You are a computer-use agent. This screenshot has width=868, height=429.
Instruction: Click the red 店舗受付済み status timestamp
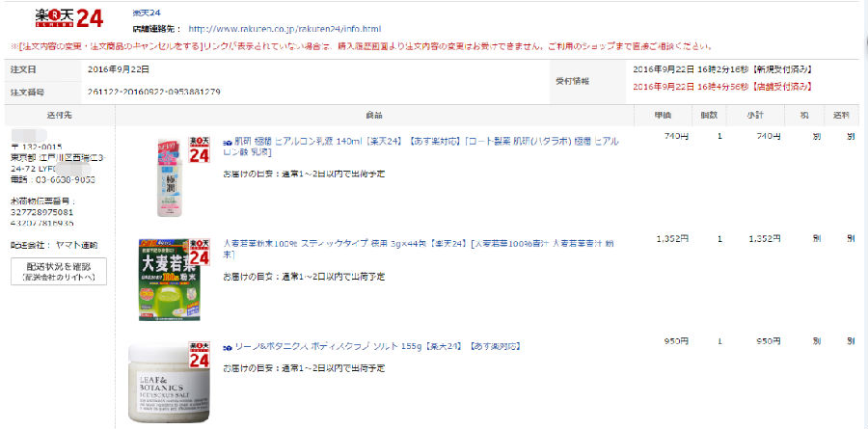[721, 86]
